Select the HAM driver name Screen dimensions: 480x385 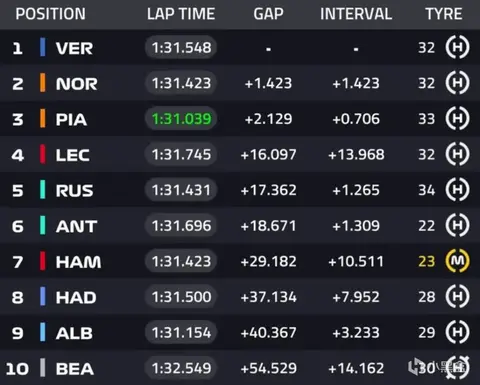[x=78, y=262]
